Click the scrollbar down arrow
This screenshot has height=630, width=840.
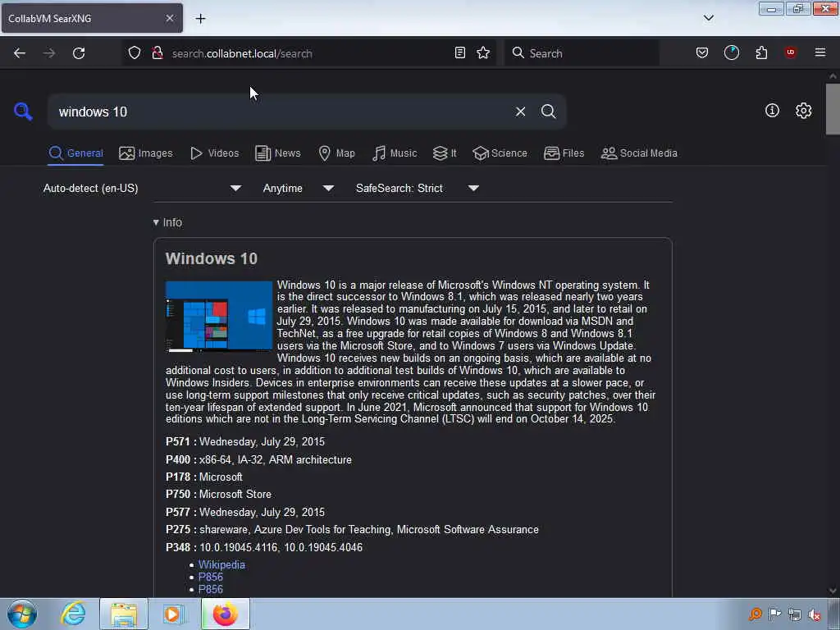coord(833,591)
